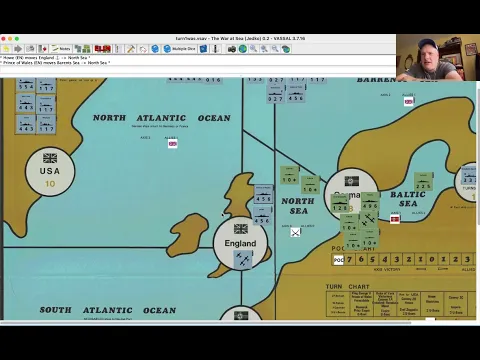Click the British flag in USA port circle

[x=50, y=158]
